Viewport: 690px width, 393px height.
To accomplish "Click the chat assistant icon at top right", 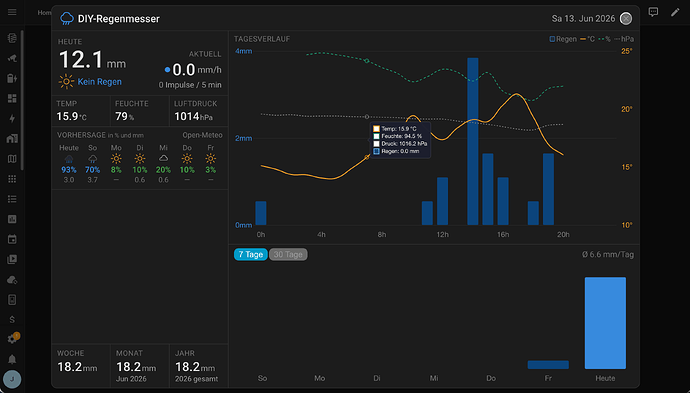I will pyautogui.click(x=653, y=12).
